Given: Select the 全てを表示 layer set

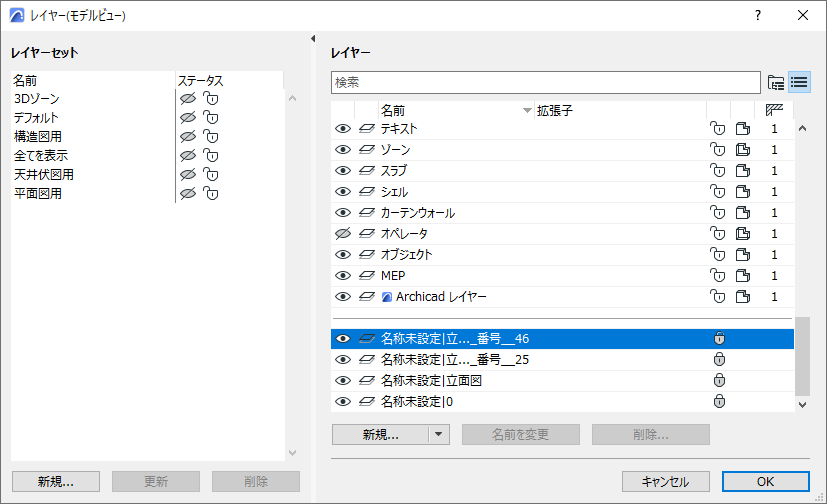Looking at the screenshot, I should [x=41, y=156].
